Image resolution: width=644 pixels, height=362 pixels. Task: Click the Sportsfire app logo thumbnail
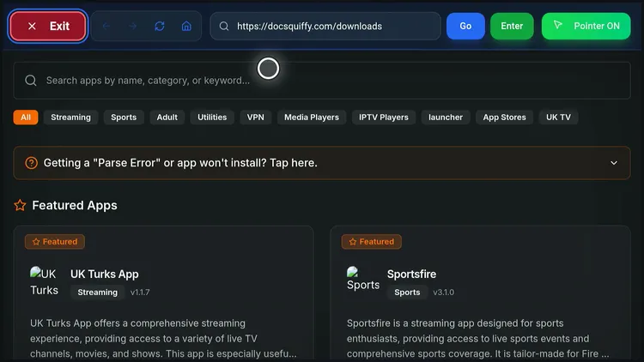[363, 279]
